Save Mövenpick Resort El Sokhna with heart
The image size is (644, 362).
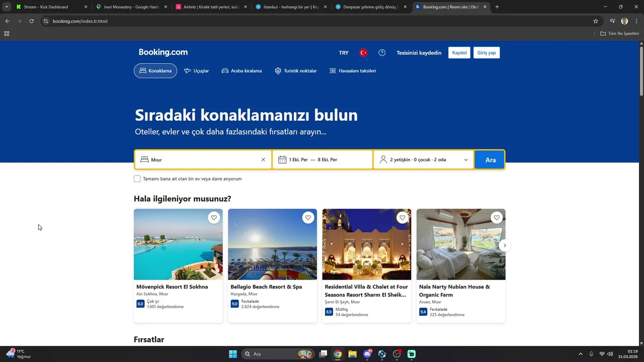click(214, 218)
